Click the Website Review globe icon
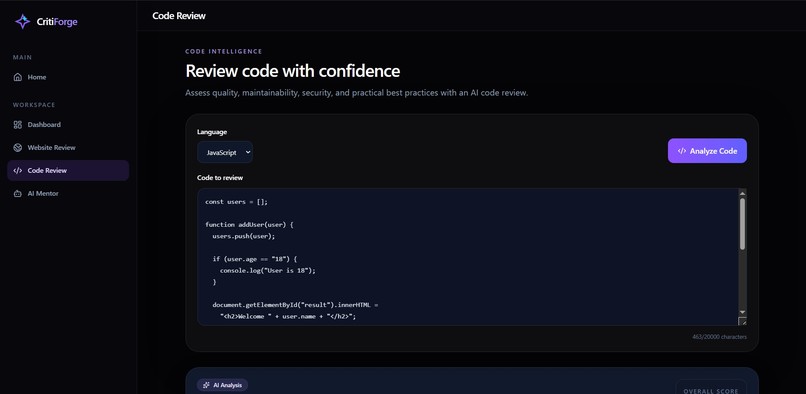This screenshot has width=806, height=394. pos(17,148)
